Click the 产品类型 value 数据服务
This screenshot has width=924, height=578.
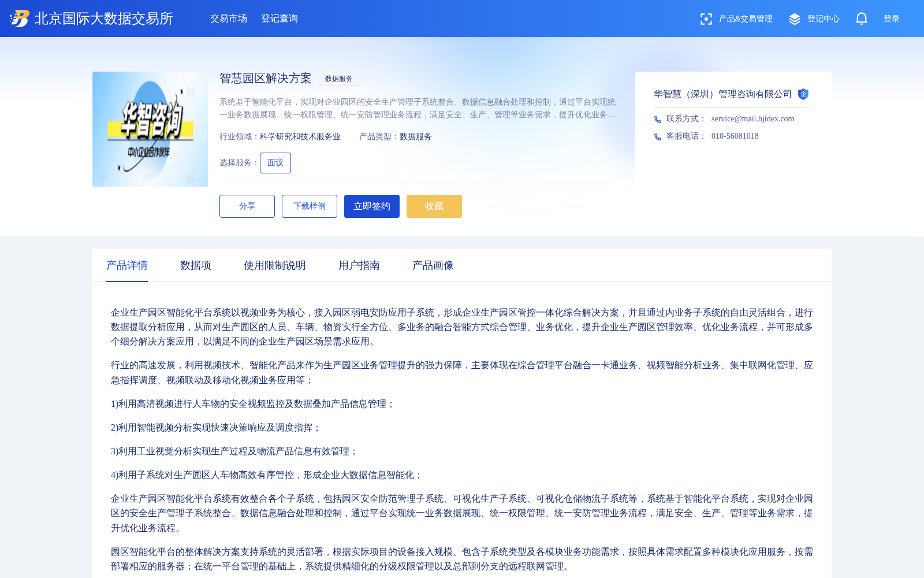pyautogui.click(x=416, y=137)
